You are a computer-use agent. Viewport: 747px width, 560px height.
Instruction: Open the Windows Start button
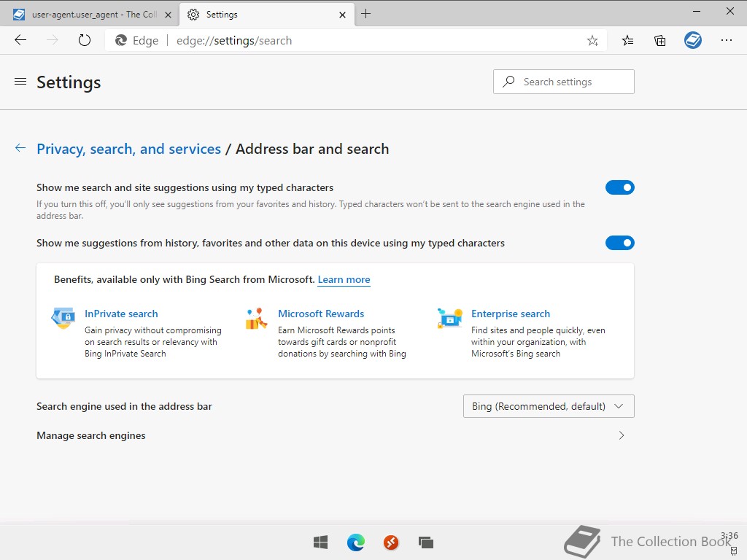[321, 542]
